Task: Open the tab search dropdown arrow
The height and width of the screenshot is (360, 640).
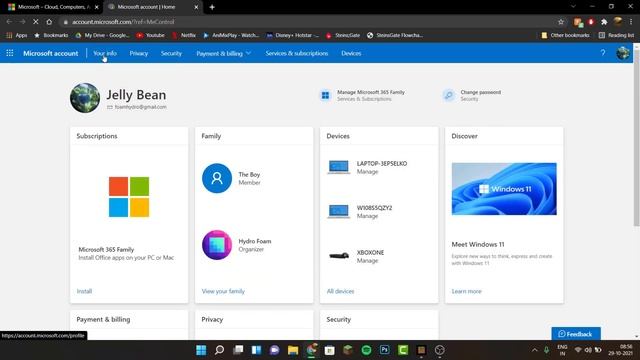Action: 573,7
